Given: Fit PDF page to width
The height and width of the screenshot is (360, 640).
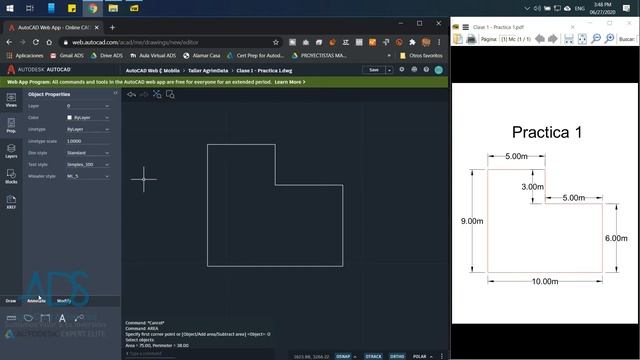Looking at the screenshot, I should (x=569, y=39).
